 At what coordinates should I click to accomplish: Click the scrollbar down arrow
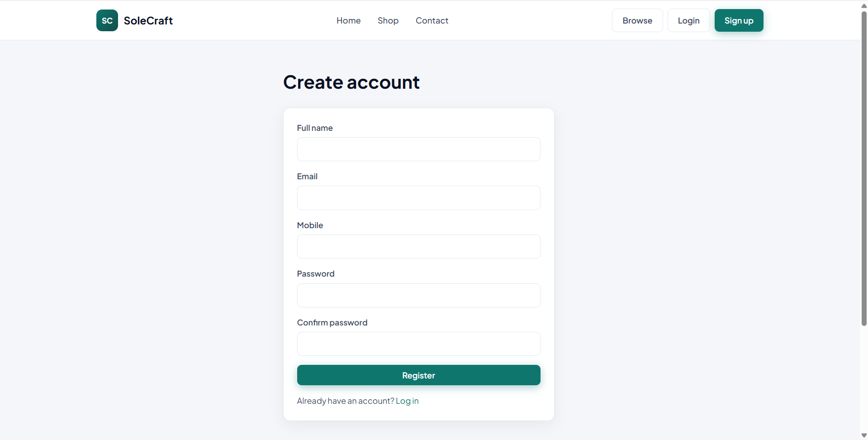(x=864, y=435)
